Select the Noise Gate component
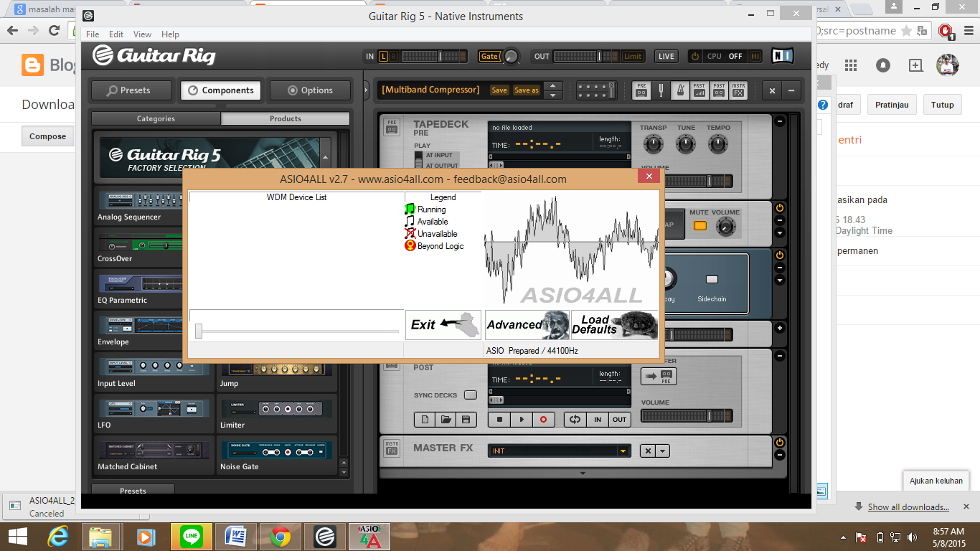The width and height of the screenshot is (980, 551). 275,456
